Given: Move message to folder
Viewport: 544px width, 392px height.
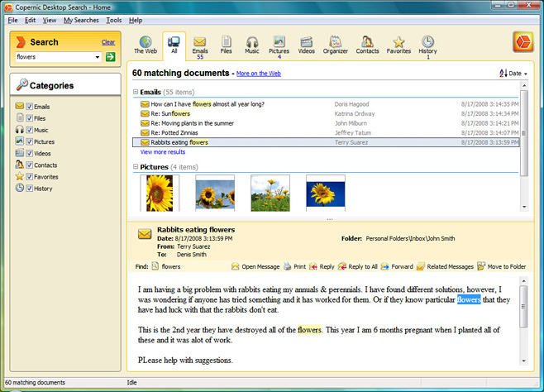Looking at the screenshot, I should pos(501,267).
